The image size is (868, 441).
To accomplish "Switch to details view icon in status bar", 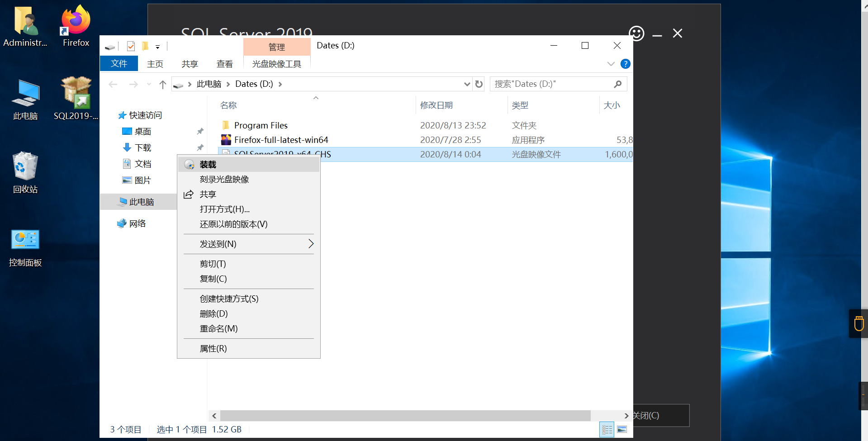I will click(x=607, y=430).
